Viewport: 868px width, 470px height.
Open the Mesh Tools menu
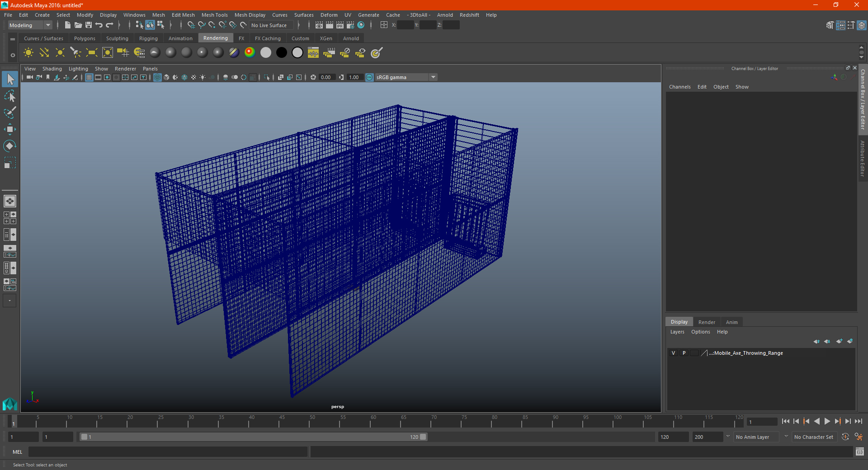[x=215, y=15]
